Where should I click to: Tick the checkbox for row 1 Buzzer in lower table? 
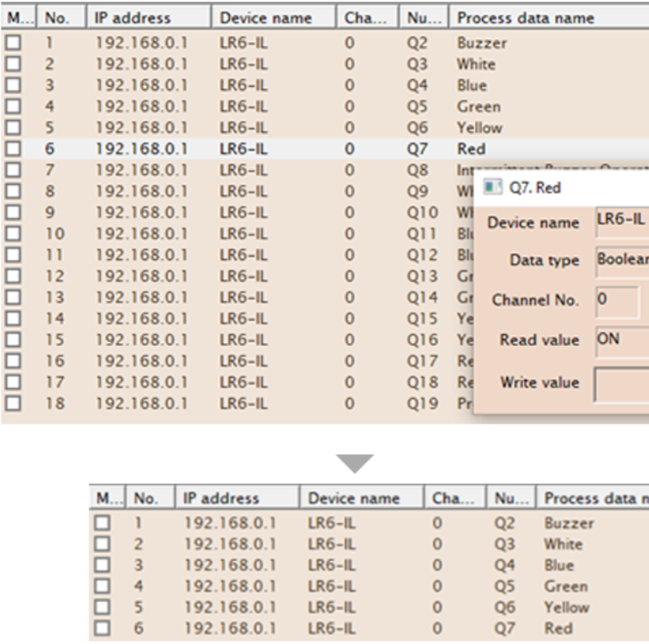(x=102, y=523)
